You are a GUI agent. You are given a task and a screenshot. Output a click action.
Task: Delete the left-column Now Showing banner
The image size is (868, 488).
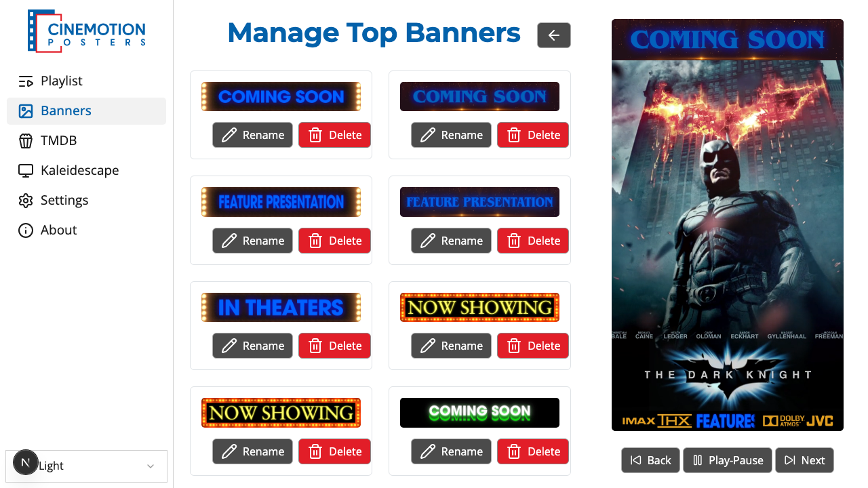click(x=334, y=451)
